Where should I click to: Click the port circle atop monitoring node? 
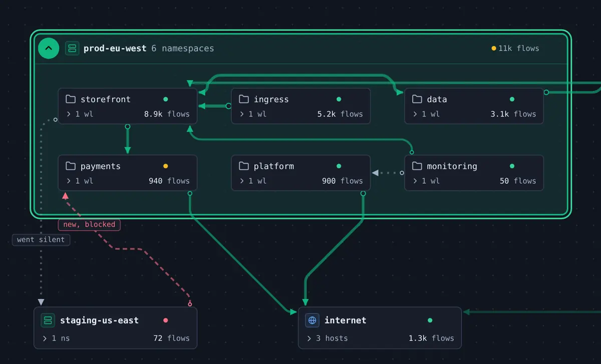[412, 152]
